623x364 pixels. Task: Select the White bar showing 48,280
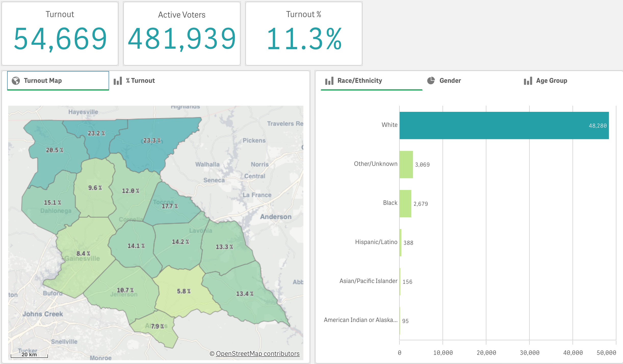point(504,125)
